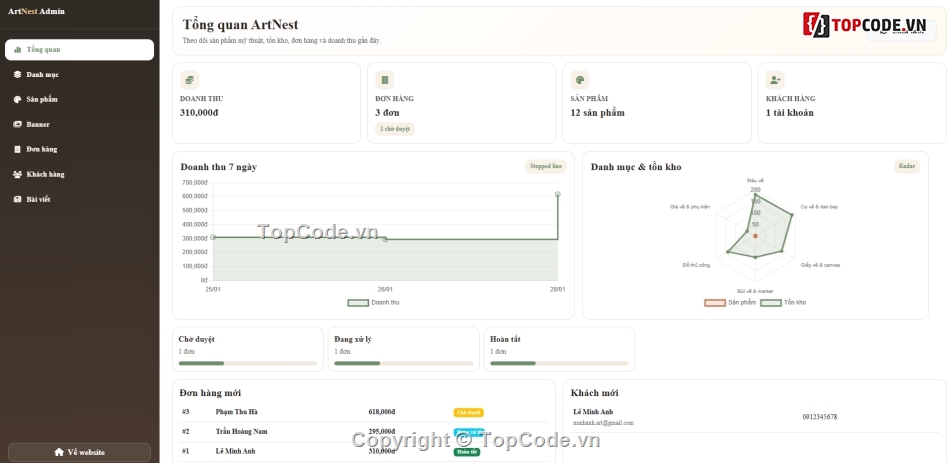950x463 pixels.
Task: Click the email minhanh.art@gmail.com
Action: 603,423
